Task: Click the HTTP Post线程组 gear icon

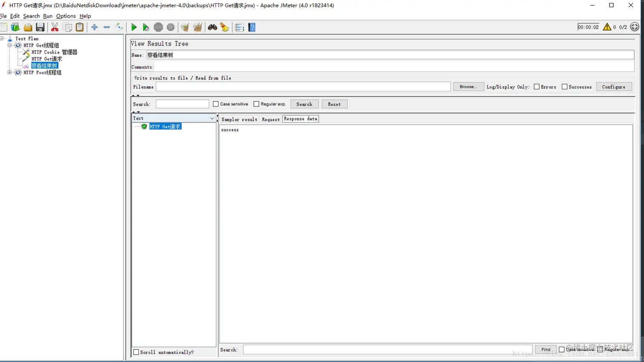Action: 18,72
